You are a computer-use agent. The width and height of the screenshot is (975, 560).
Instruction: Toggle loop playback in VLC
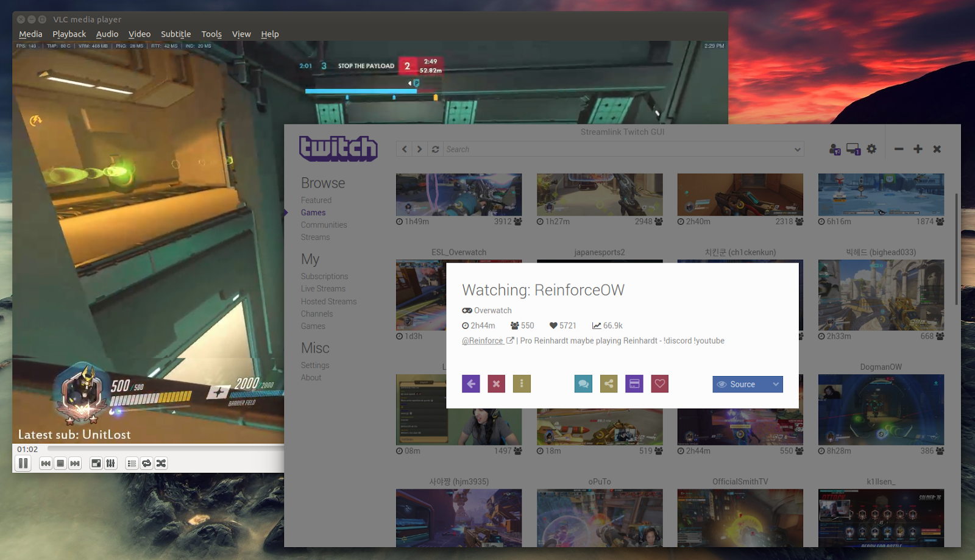click(x=146, y=463)
